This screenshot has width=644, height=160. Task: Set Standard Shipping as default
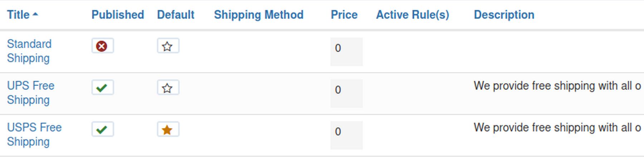pos(168,46)
